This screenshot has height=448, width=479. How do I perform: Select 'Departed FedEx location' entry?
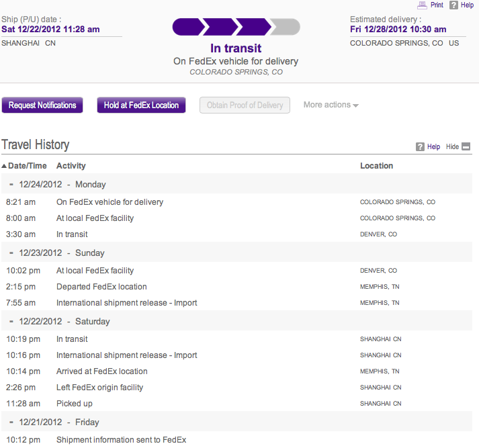tap(236, 287)
